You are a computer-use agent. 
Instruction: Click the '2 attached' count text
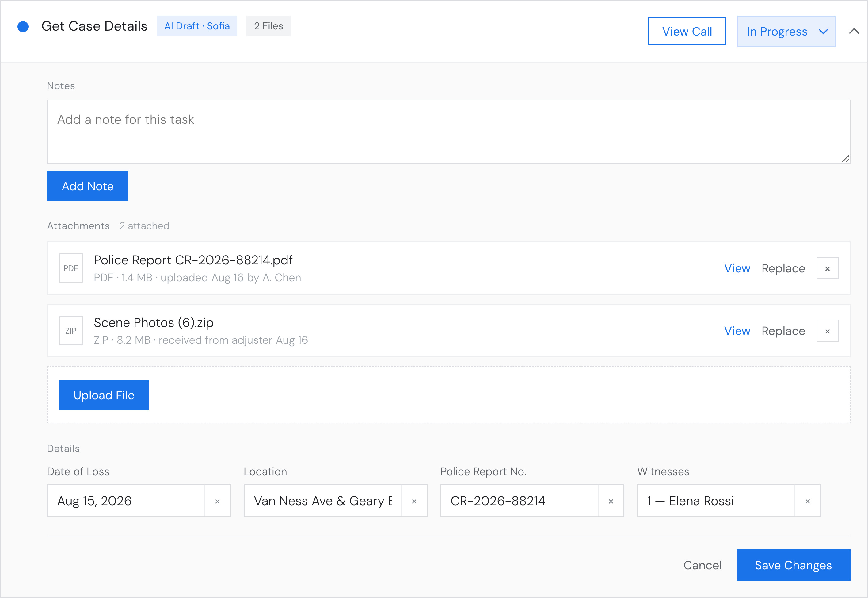(145, 226)
